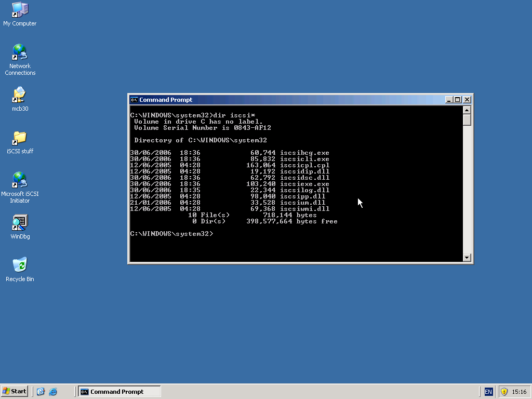Click the 163,064 file size value
Viewport: 532px width, 399px height.
point(261,165)
